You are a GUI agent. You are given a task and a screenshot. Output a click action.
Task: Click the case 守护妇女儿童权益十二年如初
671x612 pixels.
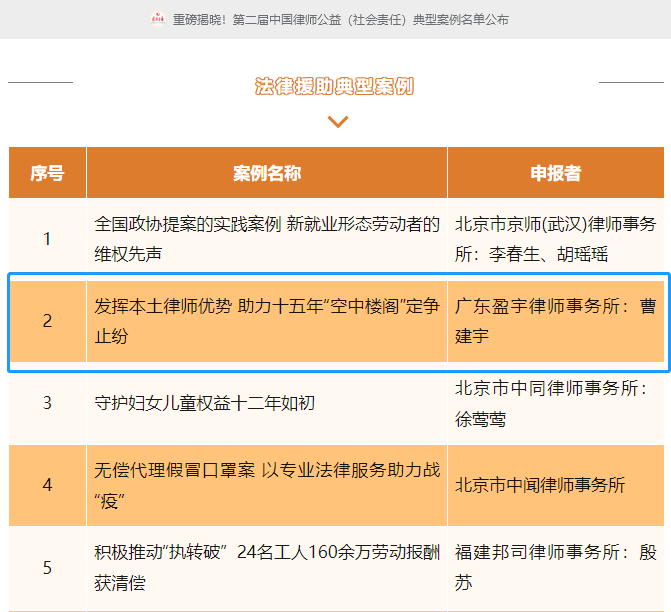[x=205, y=403]
